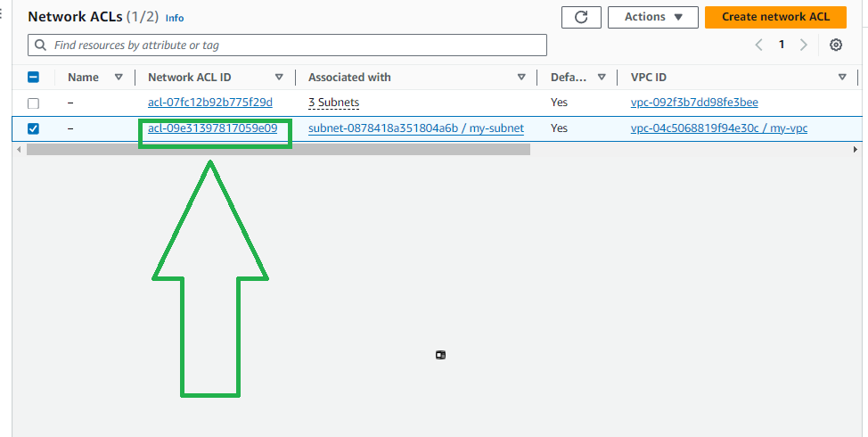The height and width of the screenshot is (437, 868).
Task: Click the horizontal scrollbar thumb
Action: point(278,149)
